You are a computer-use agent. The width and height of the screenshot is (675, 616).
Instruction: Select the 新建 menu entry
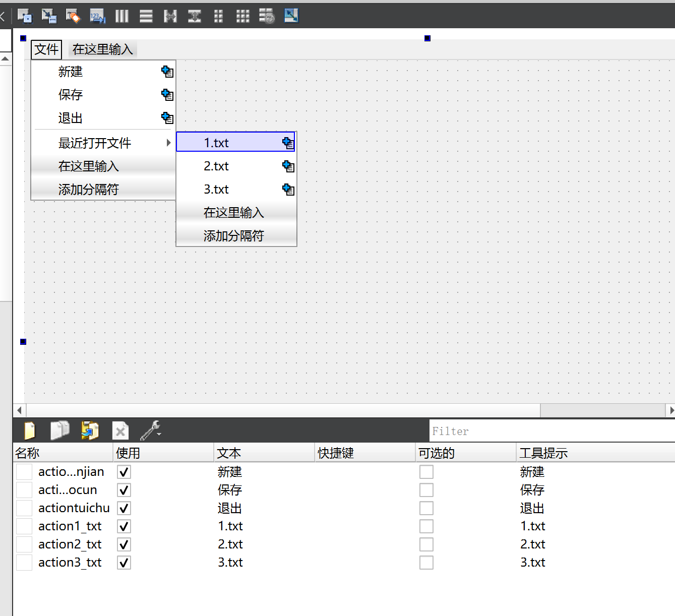click(x=103, y=72)
